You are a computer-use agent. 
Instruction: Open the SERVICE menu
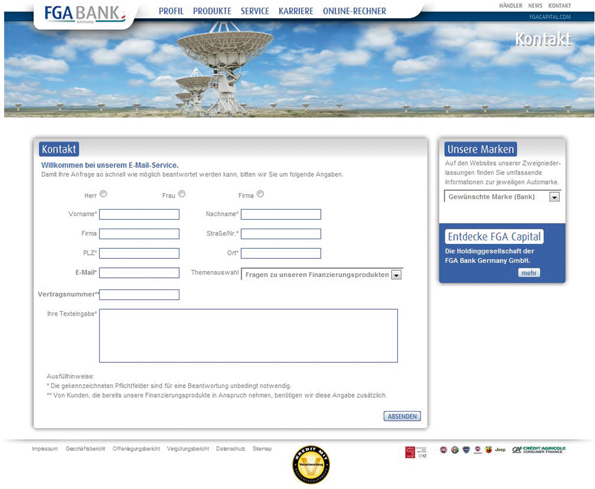pyautogui.click(x=255, y=11)
